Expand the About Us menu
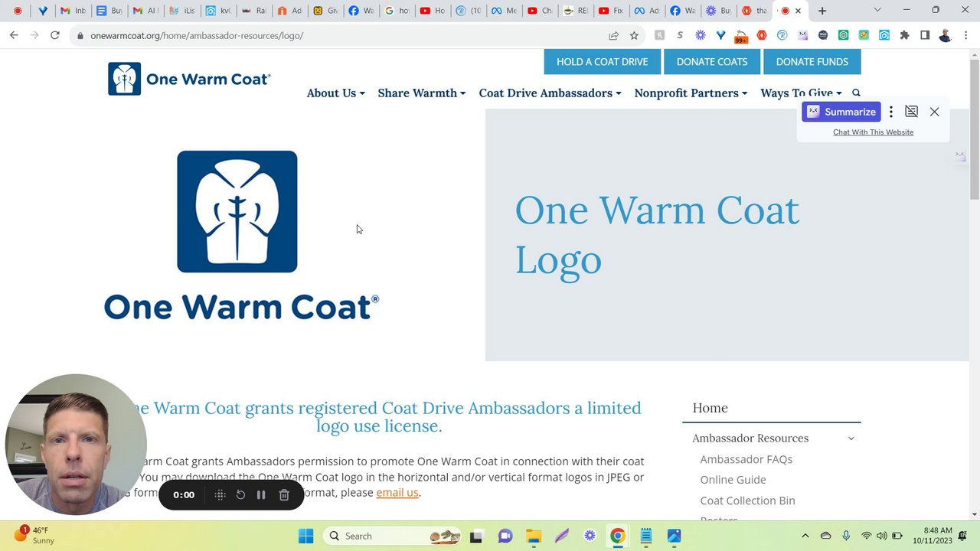980x551 pixels. [x=335, y=93]
